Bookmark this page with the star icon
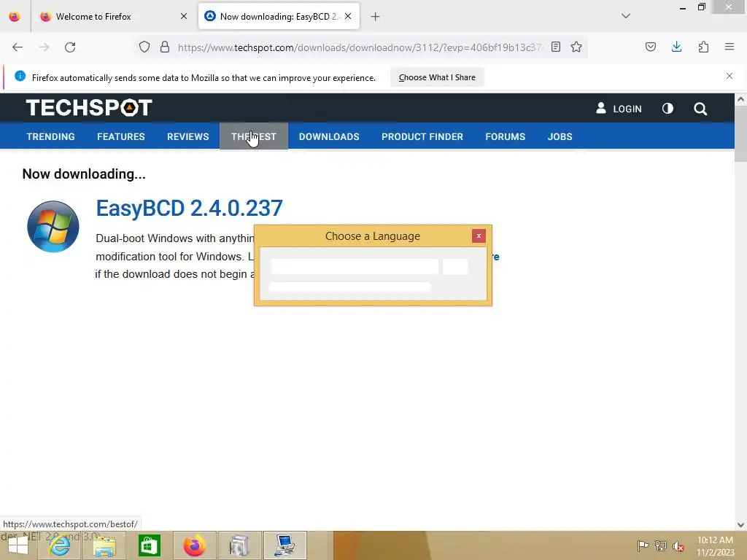 [x=576, y=47]
